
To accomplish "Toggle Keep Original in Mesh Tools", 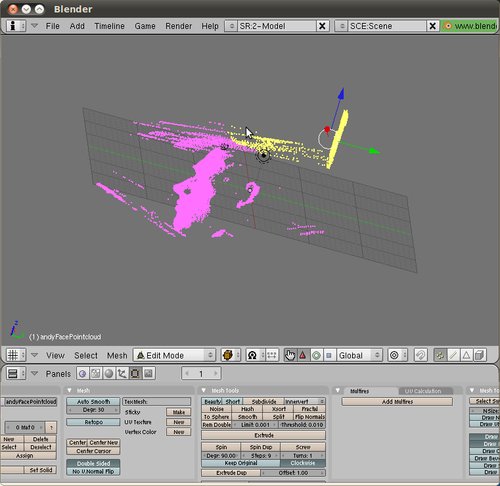I will pyautogui.click(x=241, y=463).
